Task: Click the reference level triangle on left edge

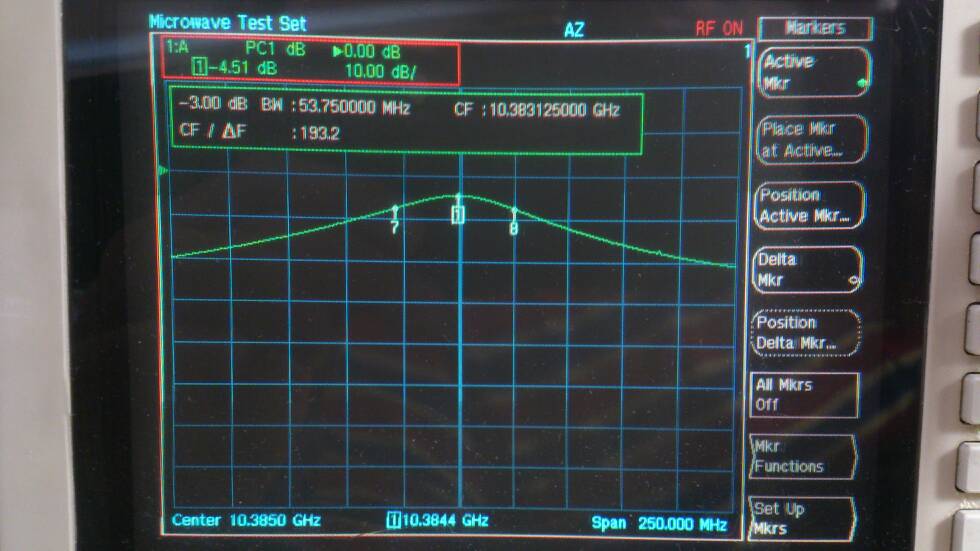Action: coord(165,171)
